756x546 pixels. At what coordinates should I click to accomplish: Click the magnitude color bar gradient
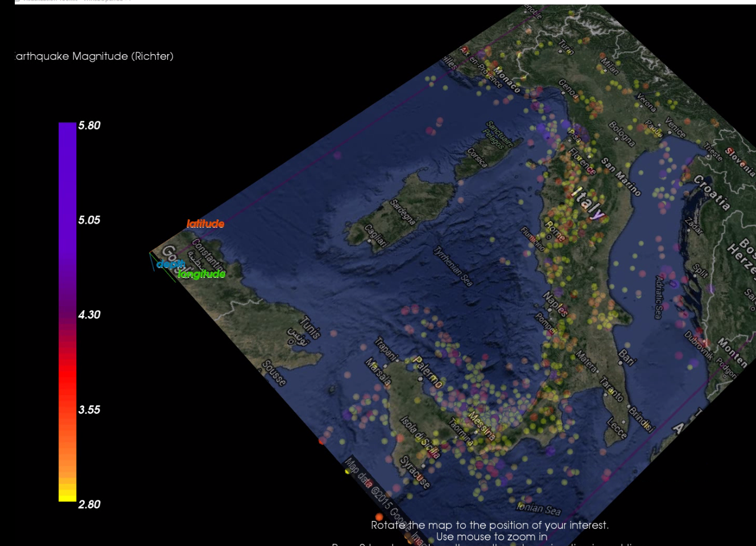pos(67,312)
